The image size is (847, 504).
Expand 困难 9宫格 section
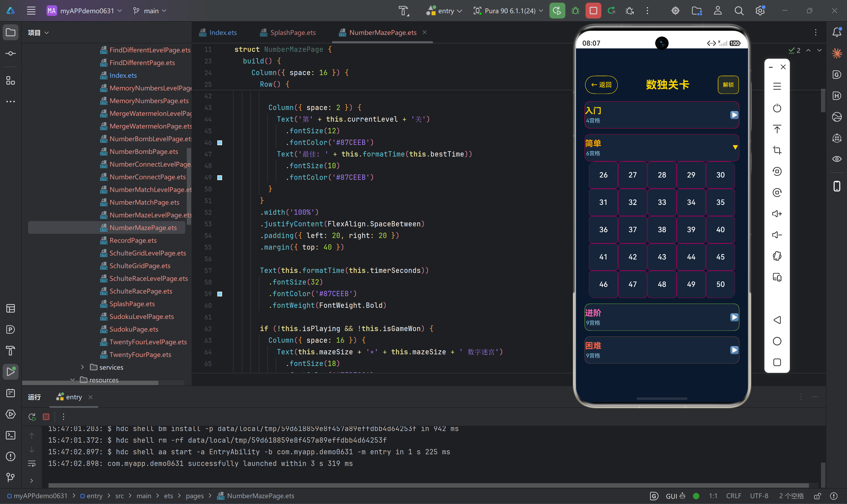click(x=661, y=350)
